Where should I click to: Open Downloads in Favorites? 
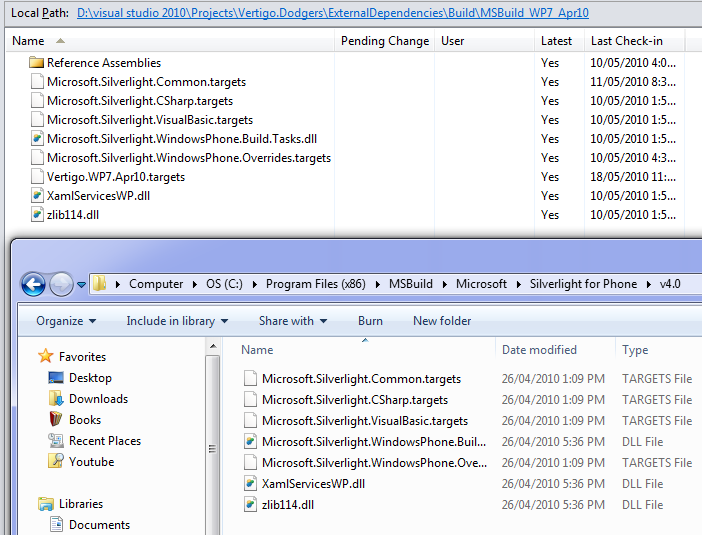click(98, 399)
